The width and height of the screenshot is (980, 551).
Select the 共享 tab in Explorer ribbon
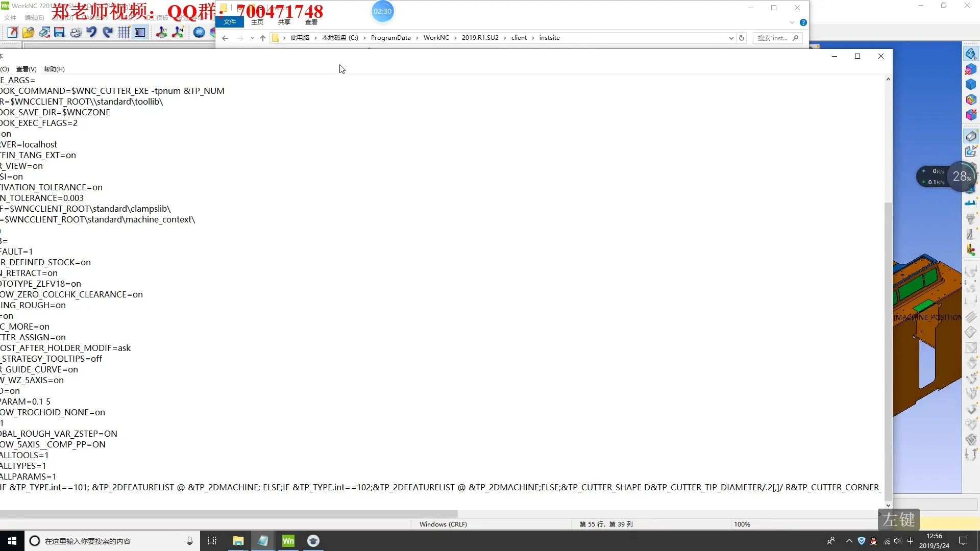[x=284, y=22]
